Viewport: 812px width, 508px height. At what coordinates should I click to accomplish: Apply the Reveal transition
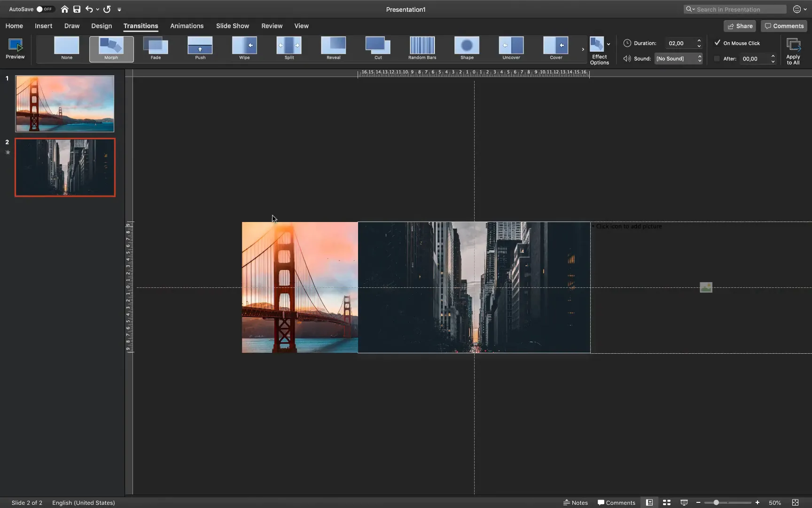pos(333,49)
